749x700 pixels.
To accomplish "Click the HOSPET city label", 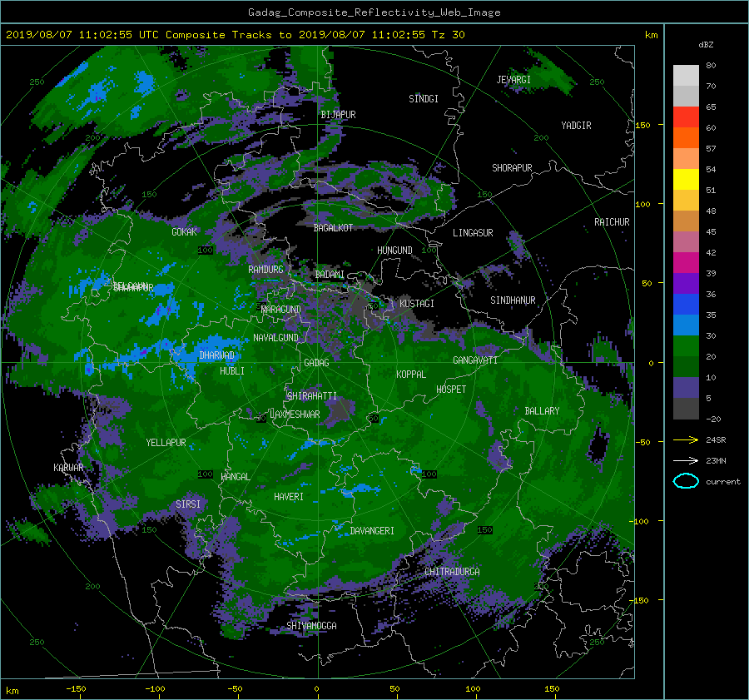I will 451,390.
